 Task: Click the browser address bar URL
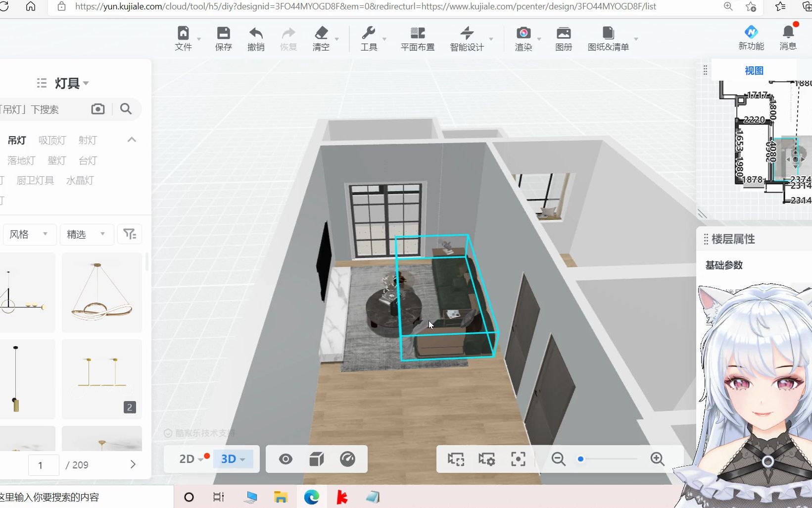tap(366, 6)
